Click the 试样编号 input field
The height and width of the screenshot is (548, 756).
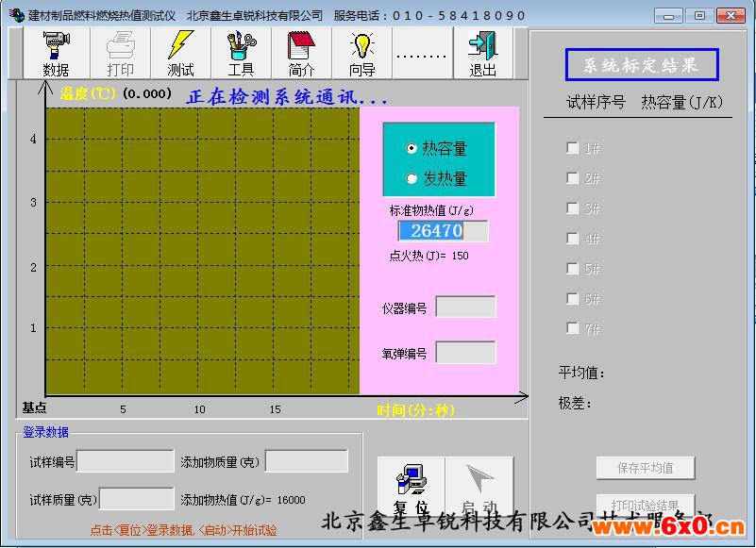[x=125, y=461]
